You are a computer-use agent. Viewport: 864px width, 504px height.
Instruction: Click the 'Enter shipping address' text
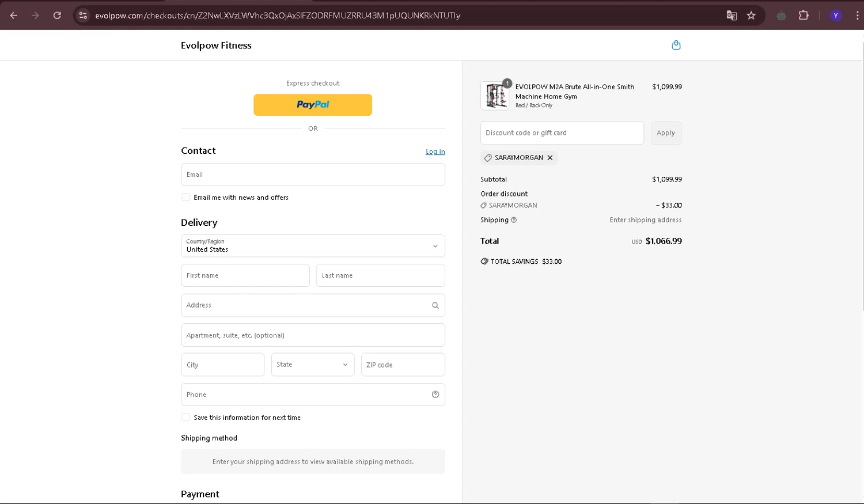click(x=646, y=220)
